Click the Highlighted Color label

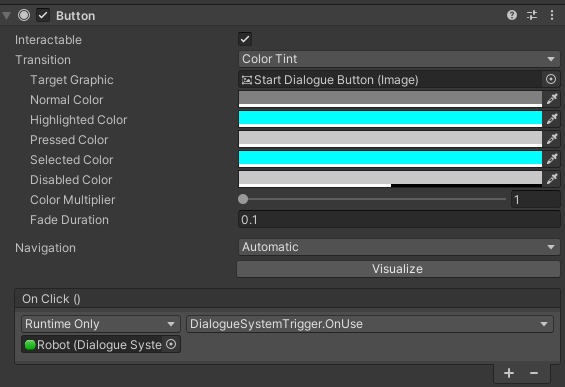[x=79, y=120]
